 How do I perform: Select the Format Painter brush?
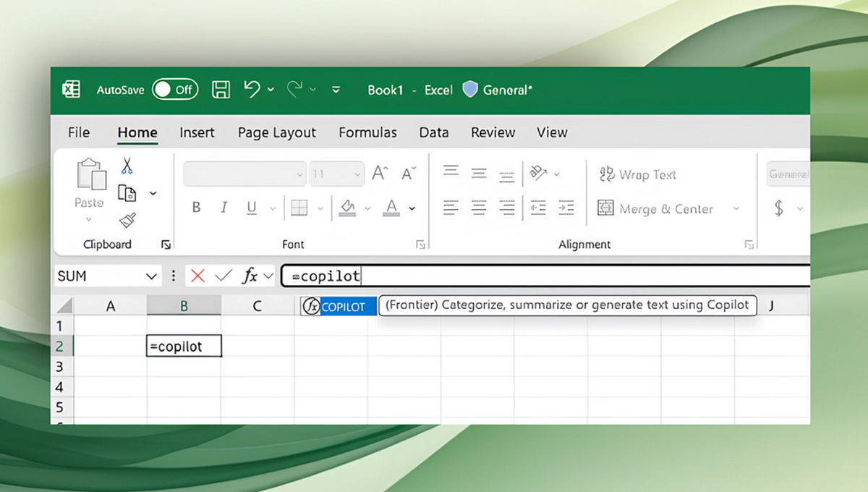coord(127,220)
